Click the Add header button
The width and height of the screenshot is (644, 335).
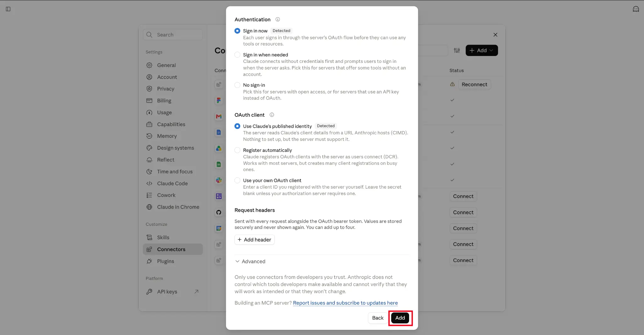(x=254, y=240)
